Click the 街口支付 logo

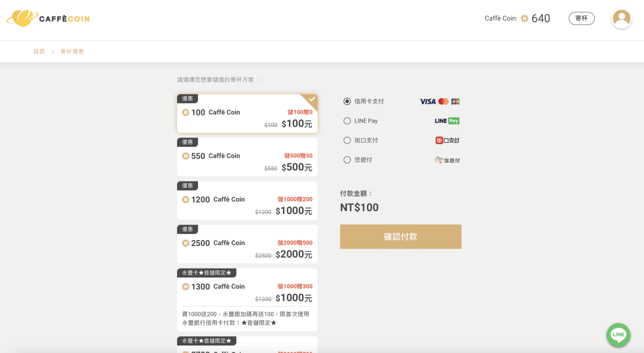pos(448,140)
